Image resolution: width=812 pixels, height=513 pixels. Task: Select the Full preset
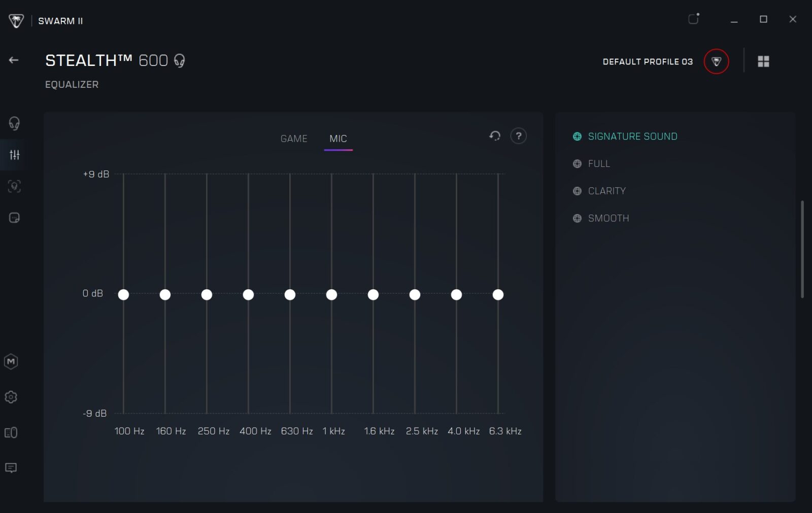(x=598, y=164)
